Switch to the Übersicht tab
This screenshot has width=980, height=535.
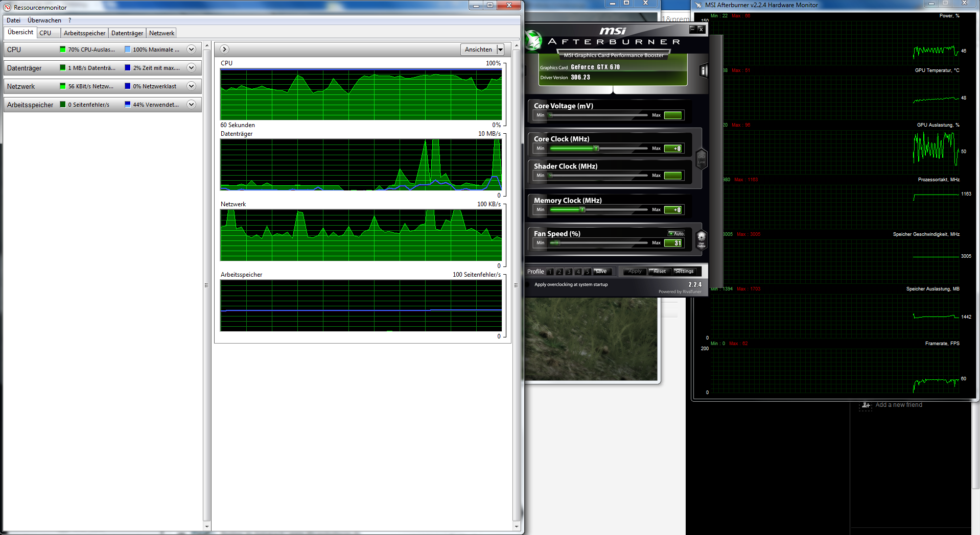click(x=20, y=32)
